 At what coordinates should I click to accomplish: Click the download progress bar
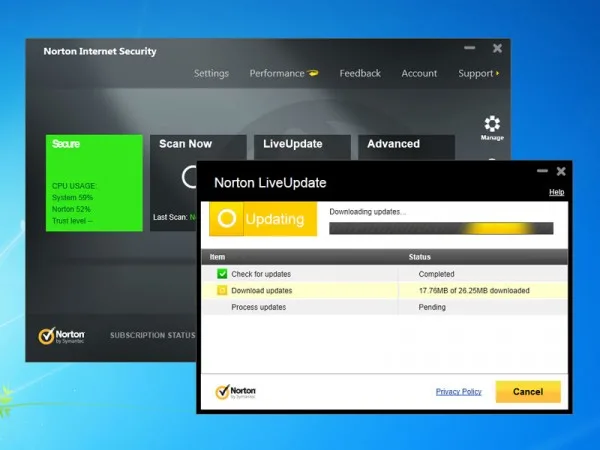(x=441, y=228)
